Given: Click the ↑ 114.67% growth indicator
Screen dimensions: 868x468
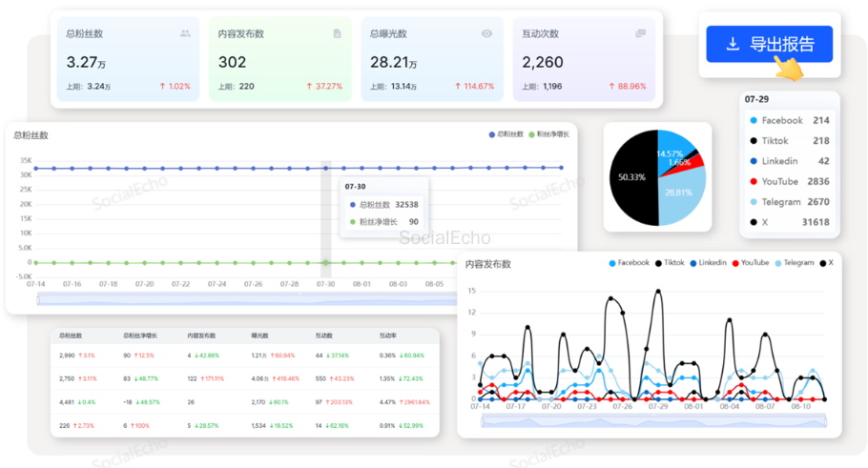Looking at the screenshot, I should [474, 87].
